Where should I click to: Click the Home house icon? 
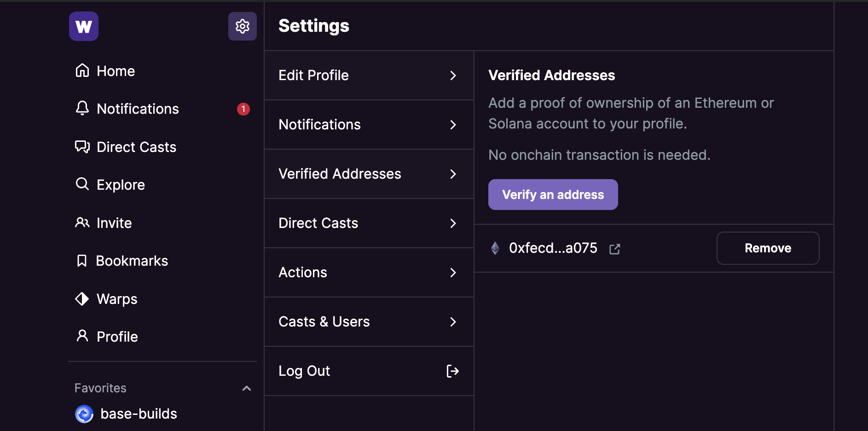click(x=82, y=70)
